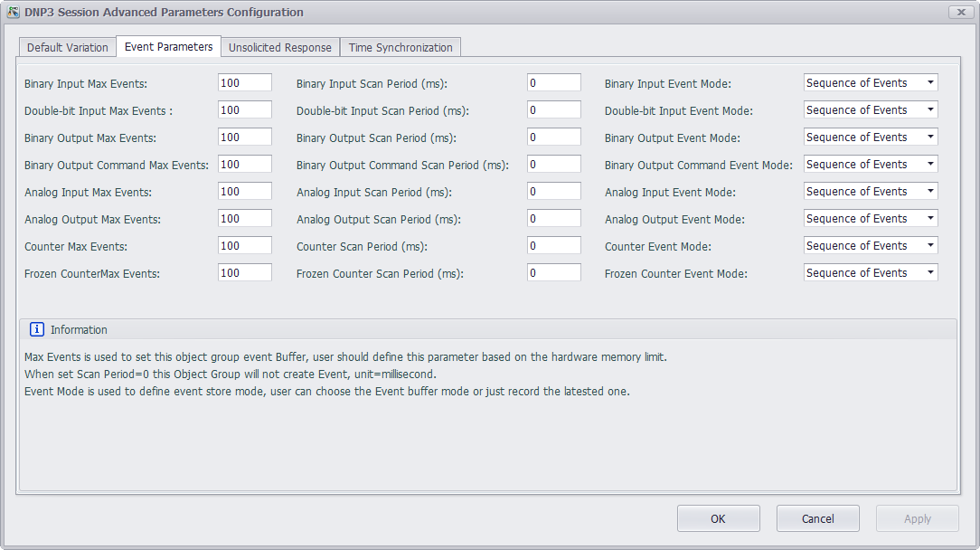Switch to the Default Variation tab
This screenshot has height=550, width=980.
(x=68, y=47)
